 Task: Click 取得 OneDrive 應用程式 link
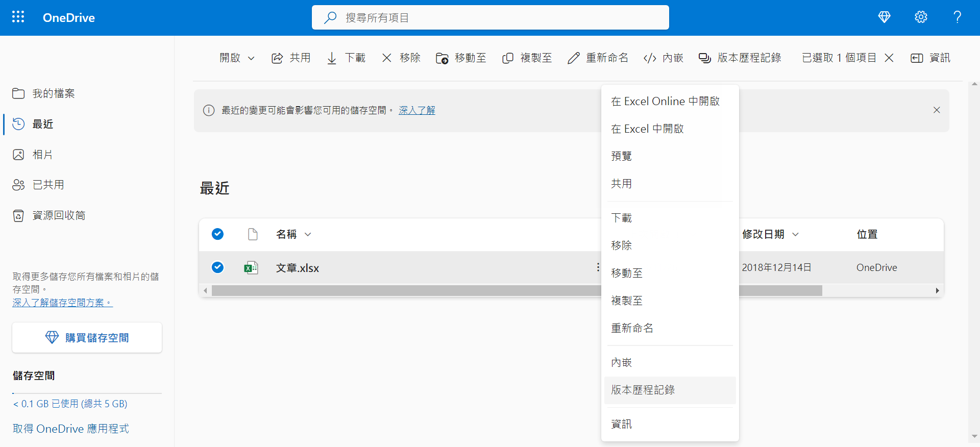(x=71, y=429)
